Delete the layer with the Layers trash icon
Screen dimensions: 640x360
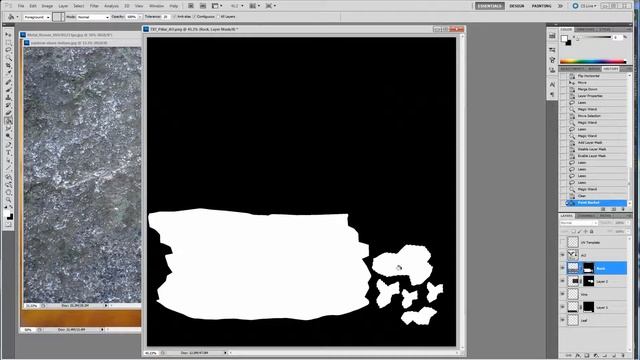623,356
